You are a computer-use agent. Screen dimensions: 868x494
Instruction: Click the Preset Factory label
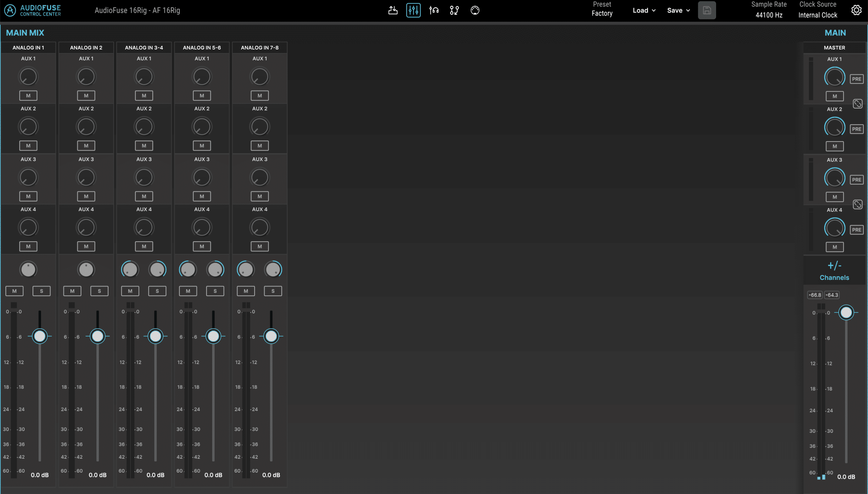pos(602,9)
